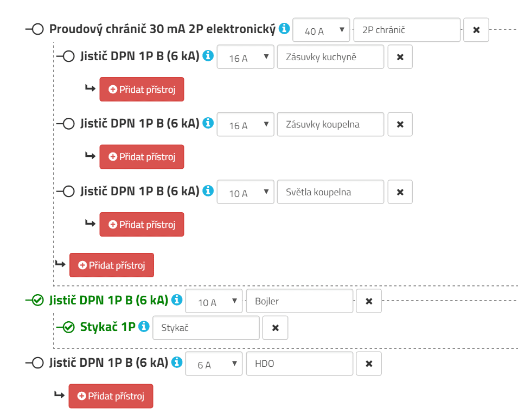Click info icon beside Proudový chránič 30 mA

point(284,29)
